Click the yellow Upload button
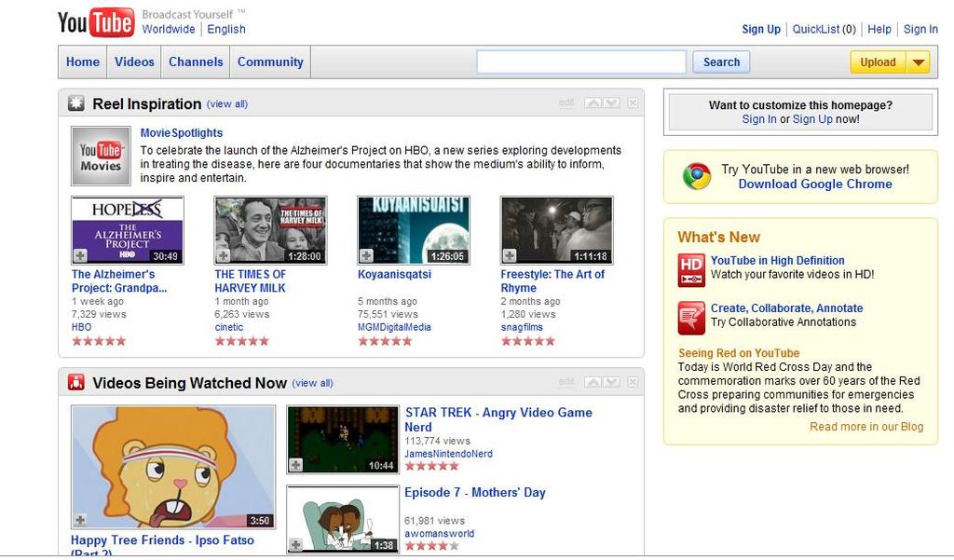 878,62
